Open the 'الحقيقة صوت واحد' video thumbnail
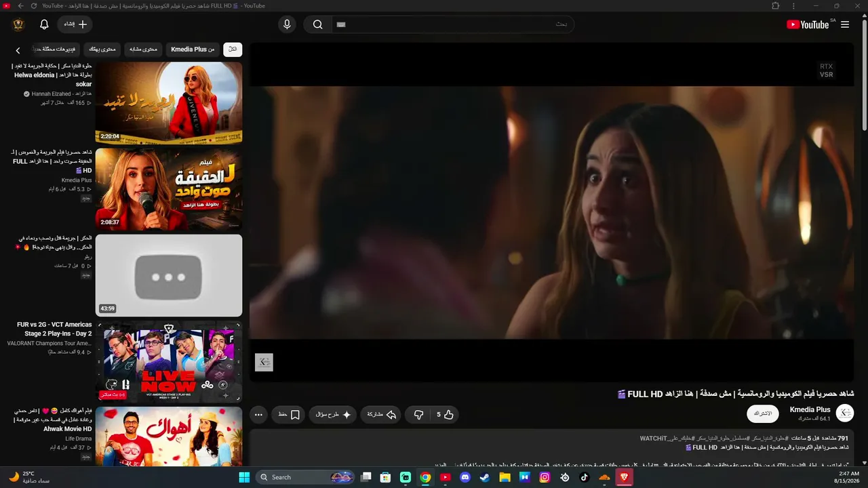Screen dimensions: 868x488 169,189
